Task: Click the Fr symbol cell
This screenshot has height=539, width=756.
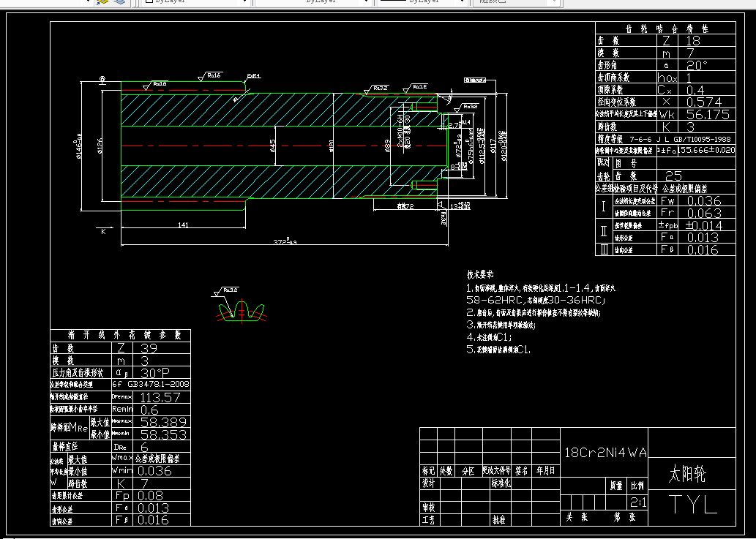Action: tap(667, 213)
